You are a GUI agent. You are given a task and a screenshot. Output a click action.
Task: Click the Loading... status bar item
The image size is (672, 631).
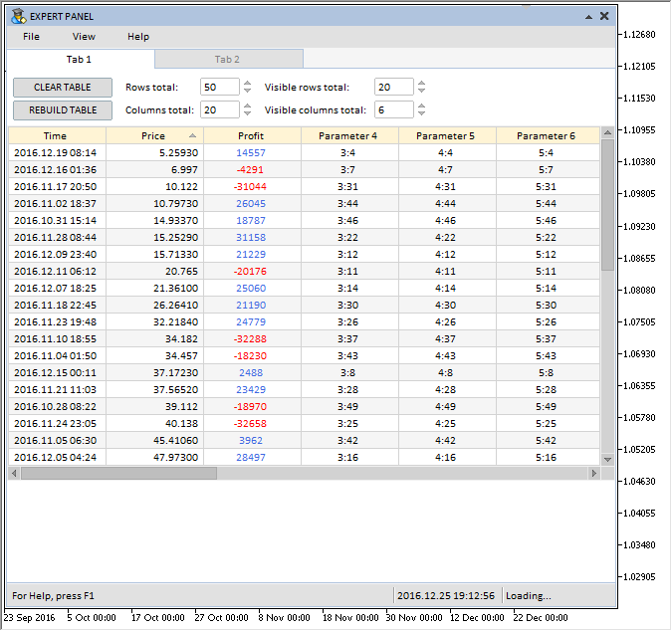coord(529,596)
